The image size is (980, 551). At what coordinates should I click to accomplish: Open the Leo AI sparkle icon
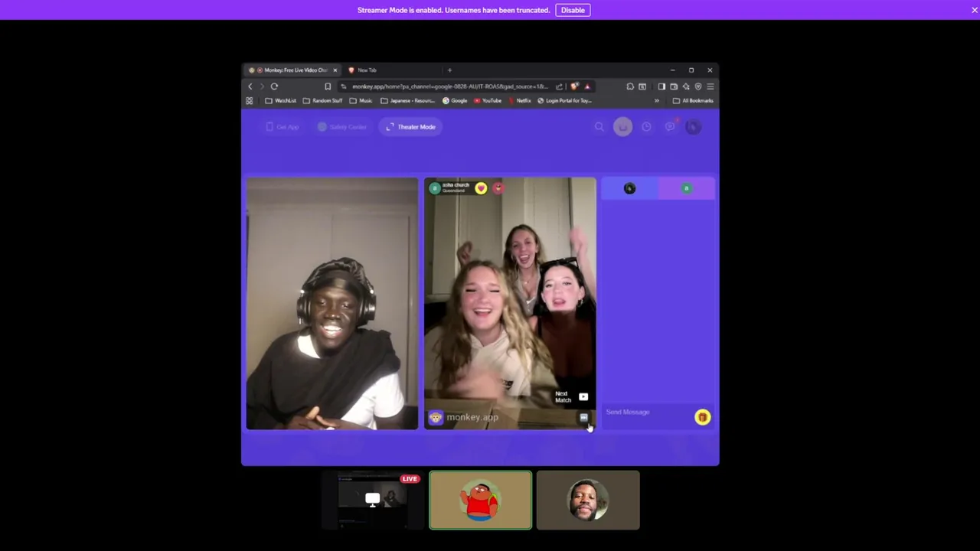(686, 86)
